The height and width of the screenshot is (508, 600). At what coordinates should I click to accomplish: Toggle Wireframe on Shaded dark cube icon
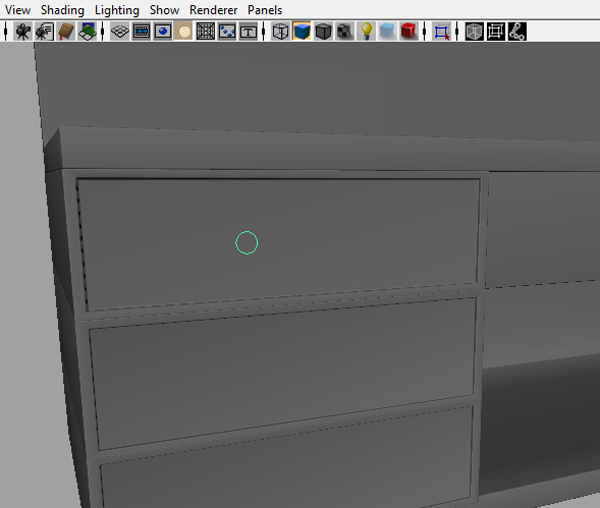[323, 31]
